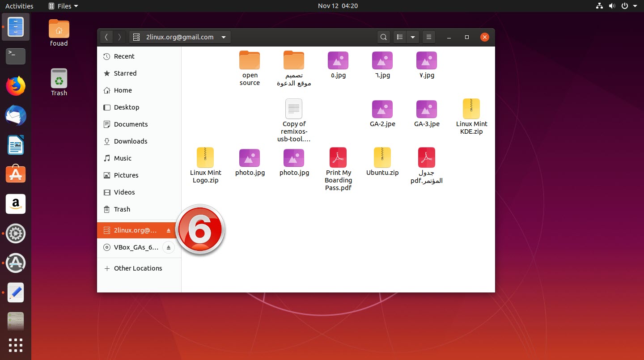Eject the VBox_GAs_6 disc
Viewport: 644px width, 360px height.
(x=168, y=247)
